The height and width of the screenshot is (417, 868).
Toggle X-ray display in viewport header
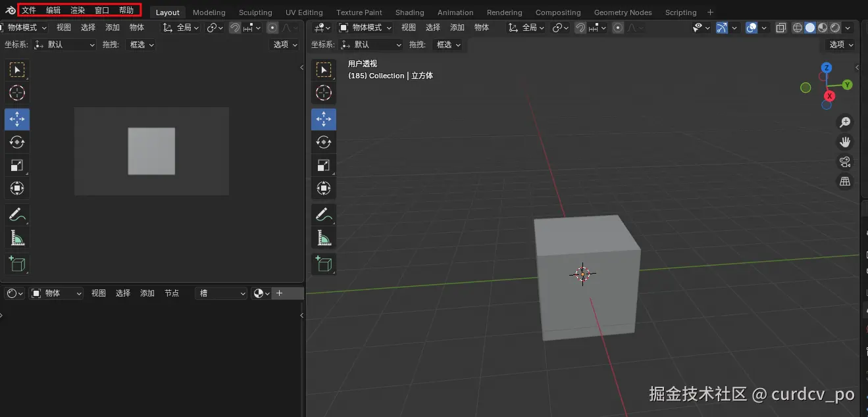click(x=780, y=28)
